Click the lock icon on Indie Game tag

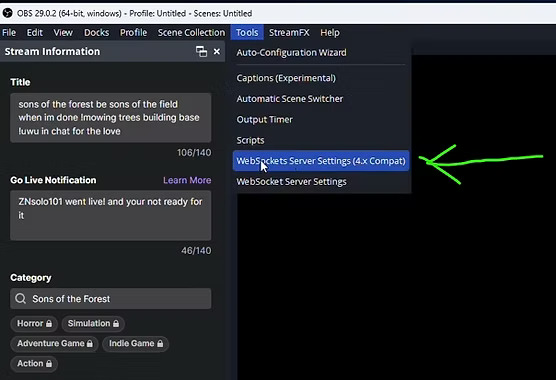pos(160,343)
